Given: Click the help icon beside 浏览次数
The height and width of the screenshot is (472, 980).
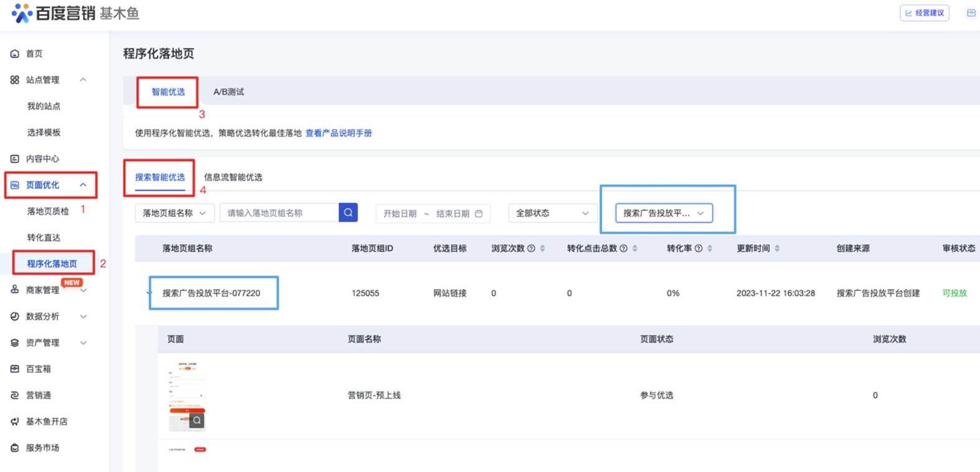Looking at the screenshot, I should pos(531,248).
